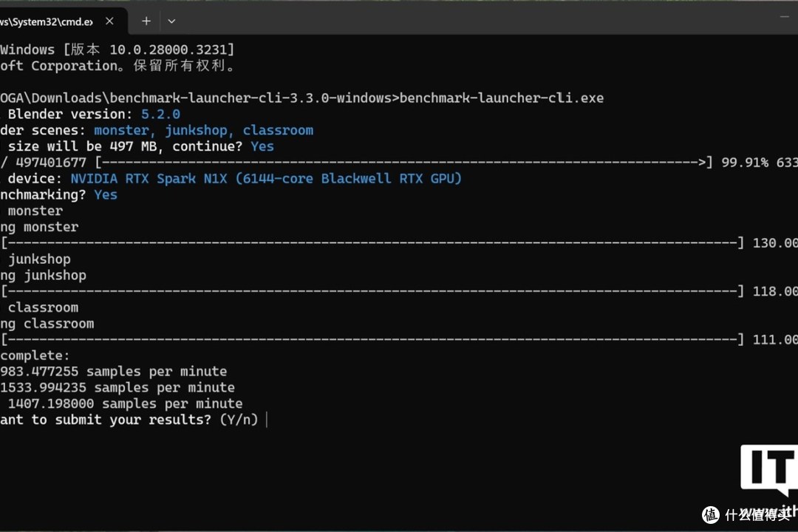Click the junkshop progress bar value 118.00
Screen dimensions: 798x532
tap(775, 291)
